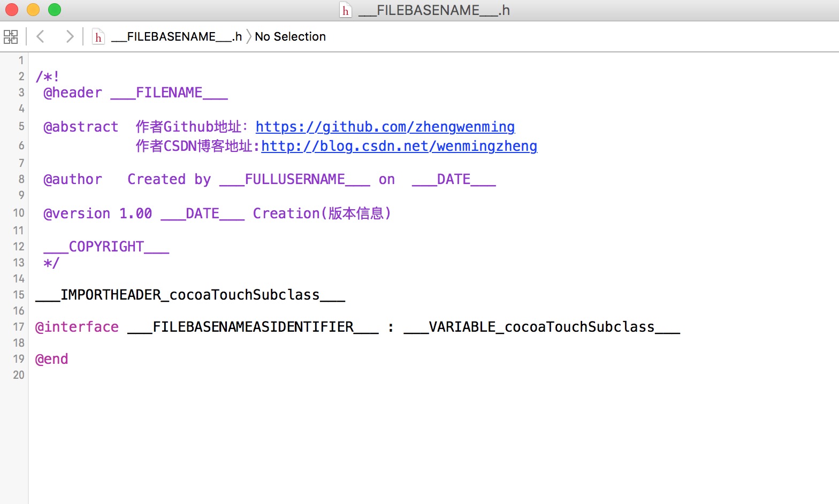Click the header file icon in jump bar
The height and width of the screenshot is (504, 839).
tap(98, 36)
